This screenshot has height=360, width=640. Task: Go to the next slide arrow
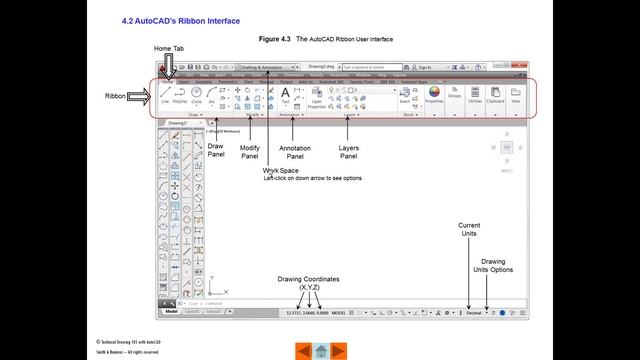(x=338, y=351)
